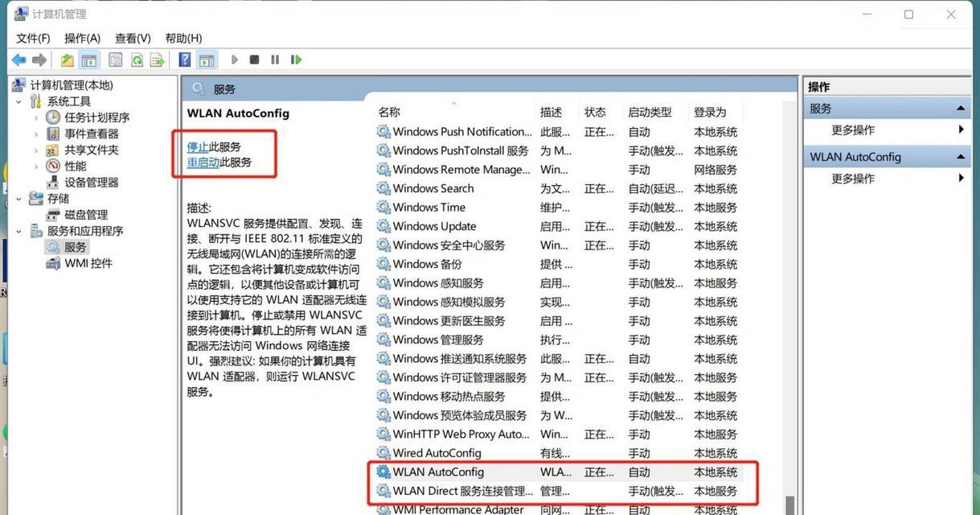Open the 文件(F) menu
The height and width of the screenshot is (515, 980).
[x=33, y=38]
